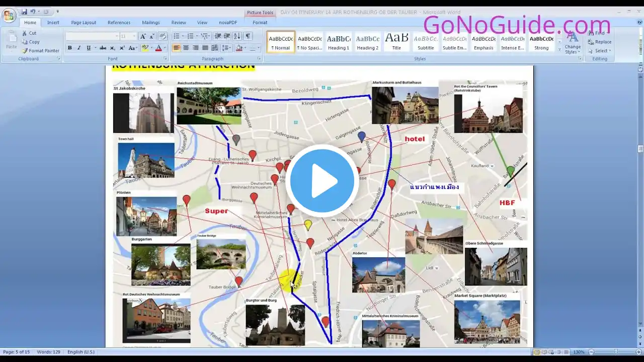
Task: Open the Change Styles dropdown
Action: tap(573, 43)
